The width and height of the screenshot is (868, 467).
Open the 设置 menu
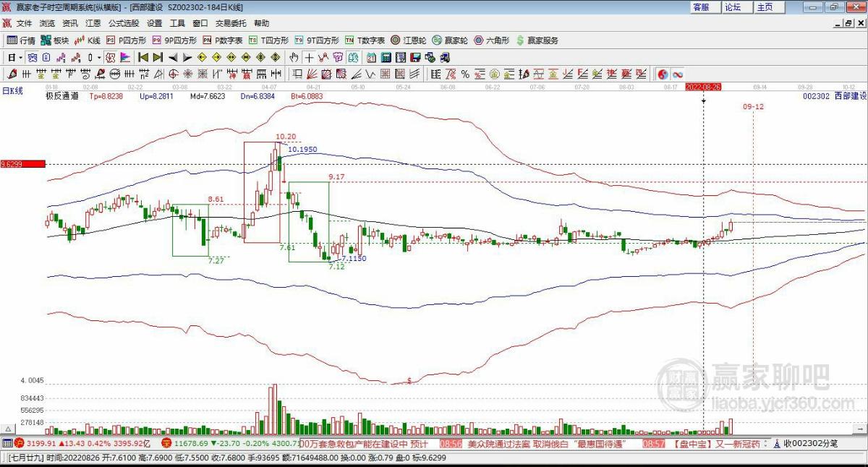pyautogui.click(x=154, y=23)
